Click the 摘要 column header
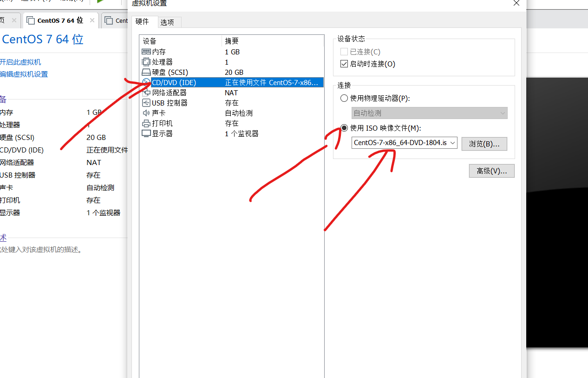The width and height of the screenshot is (588, 378). 272,41
